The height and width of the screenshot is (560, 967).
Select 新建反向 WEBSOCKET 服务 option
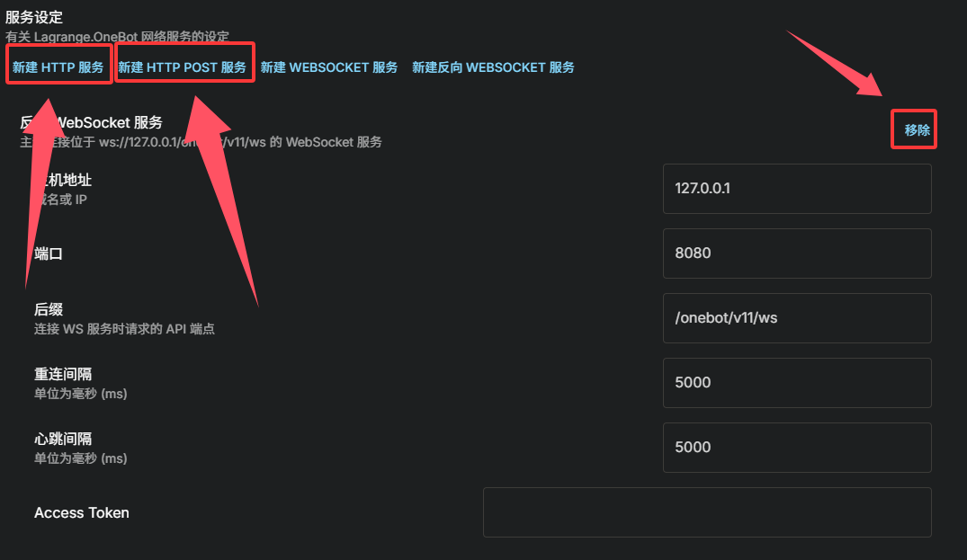pos(493,67)
